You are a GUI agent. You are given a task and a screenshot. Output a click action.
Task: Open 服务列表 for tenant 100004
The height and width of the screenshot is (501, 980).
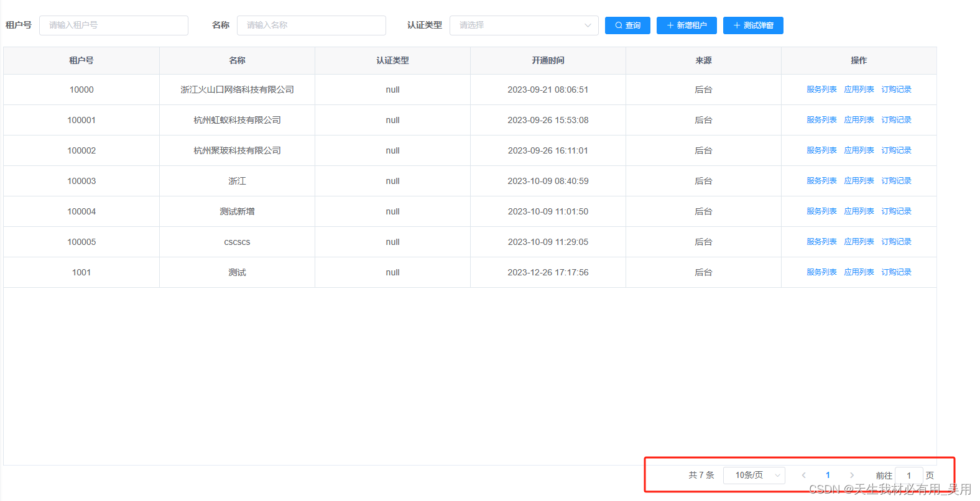tap(821, 211)
